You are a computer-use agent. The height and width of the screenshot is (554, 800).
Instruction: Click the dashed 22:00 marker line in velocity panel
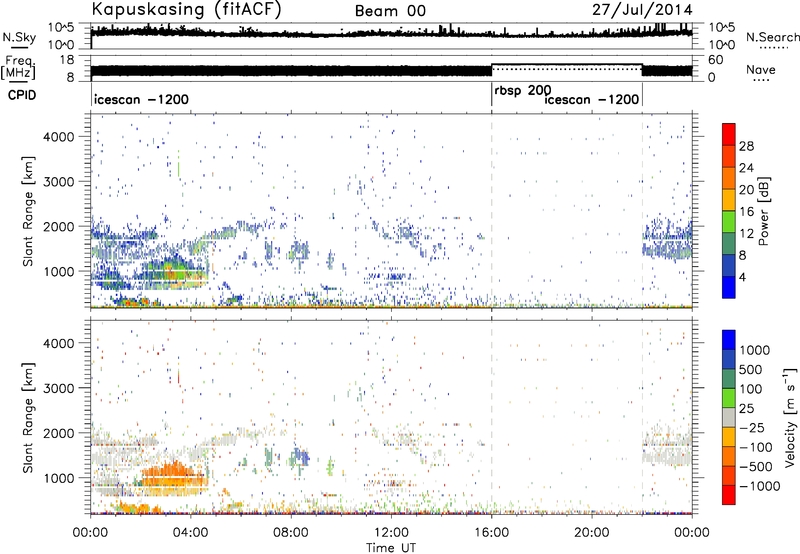642,417
